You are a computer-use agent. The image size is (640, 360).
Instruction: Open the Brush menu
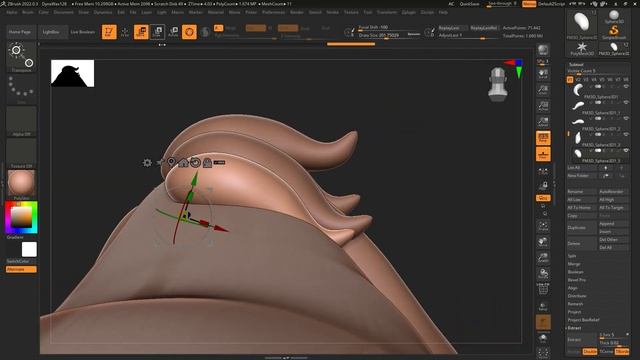[28, 12]
